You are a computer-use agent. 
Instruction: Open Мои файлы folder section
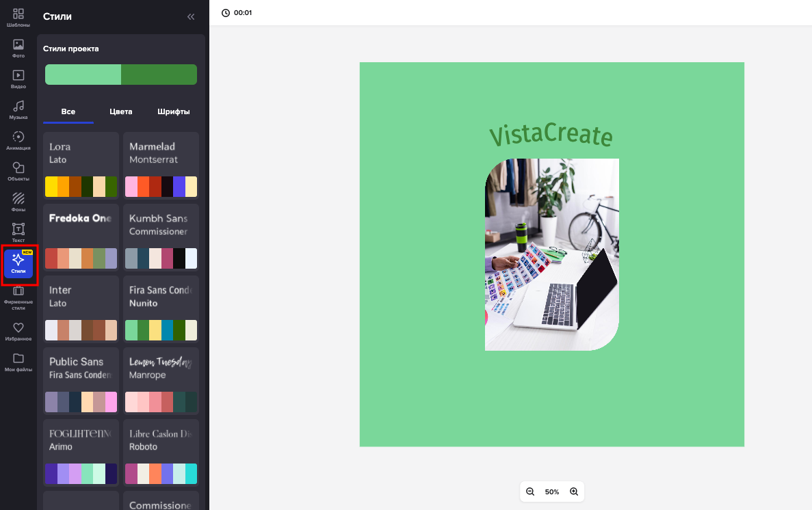(x=18, y=362)
